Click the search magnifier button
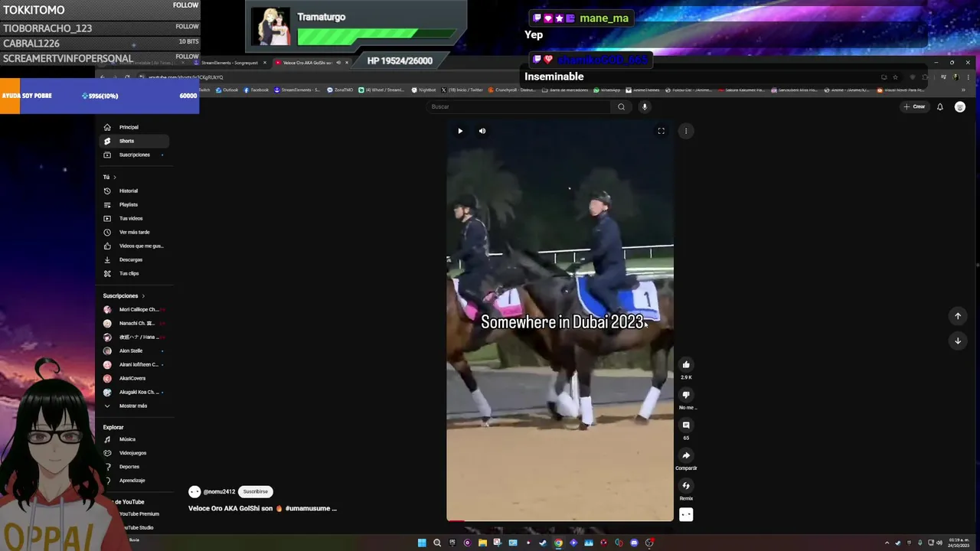This screenshot has width=980, height=551. click(x=622, y=107)
